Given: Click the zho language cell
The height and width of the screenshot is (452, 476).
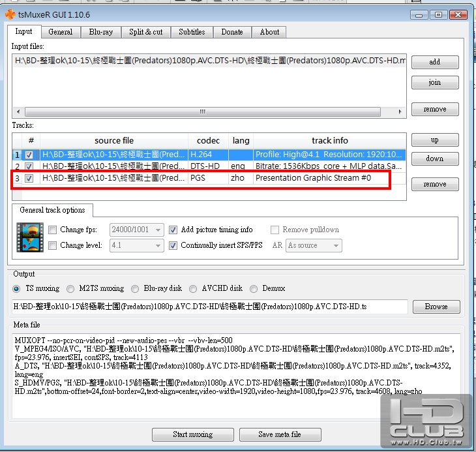Looking at the screenshot, I should click(x=241, y=178).
